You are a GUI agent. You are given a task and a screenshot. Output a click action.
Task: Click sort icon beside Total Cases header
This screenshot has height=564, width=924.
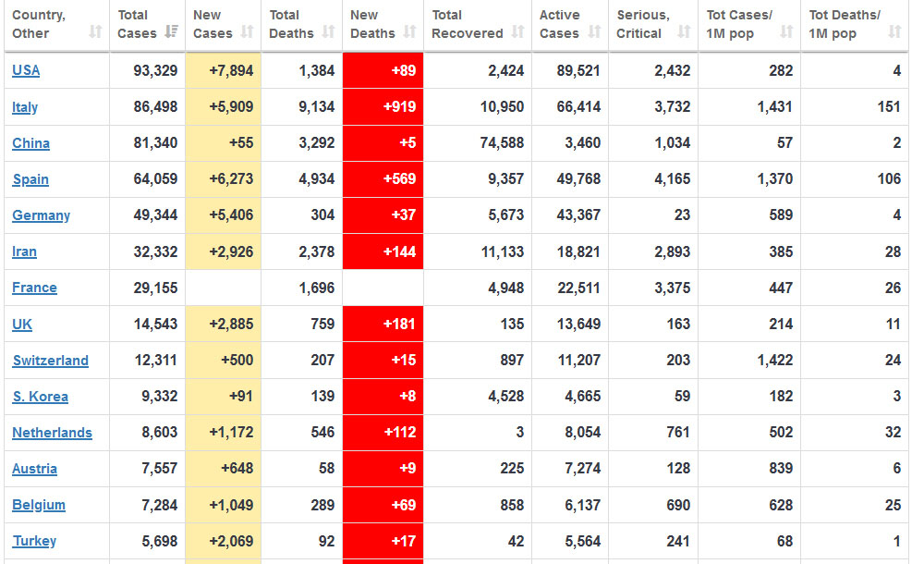171,33
